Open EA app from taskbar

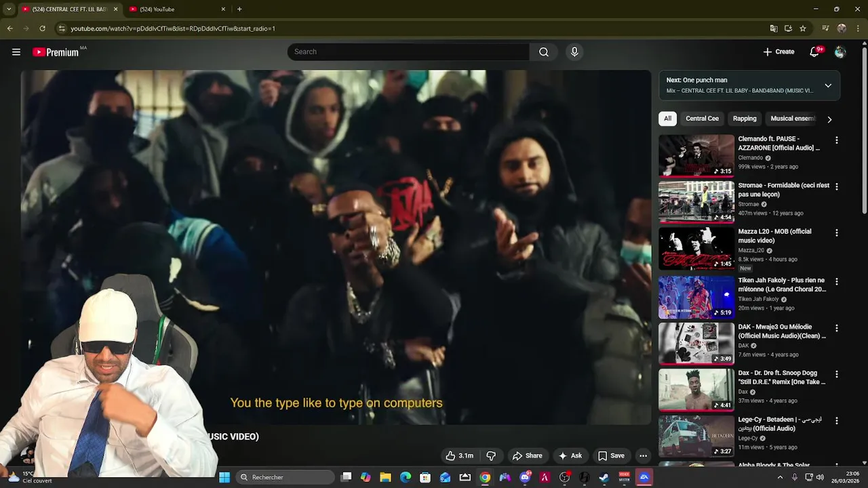click(644, 477)
